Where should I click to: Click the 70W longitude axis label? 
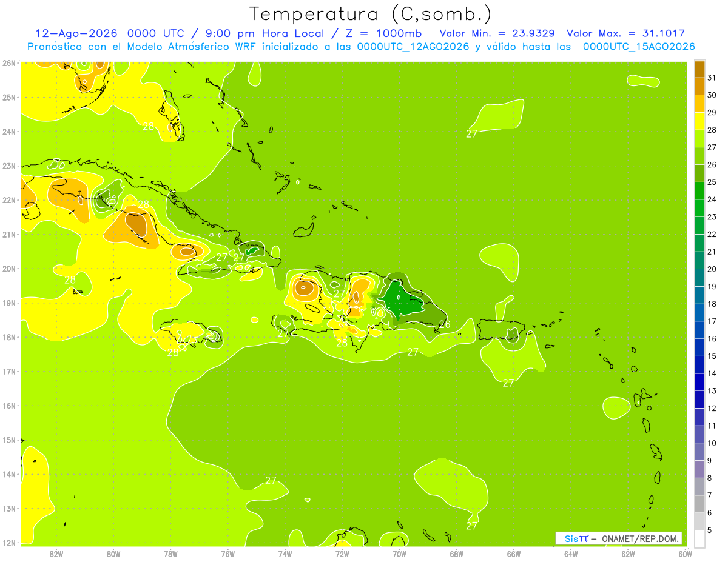(399, 554)
